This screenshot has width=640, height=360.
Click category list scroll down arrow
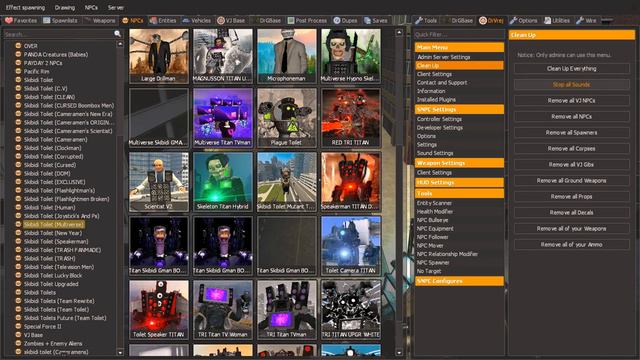[x=120, y=352]
